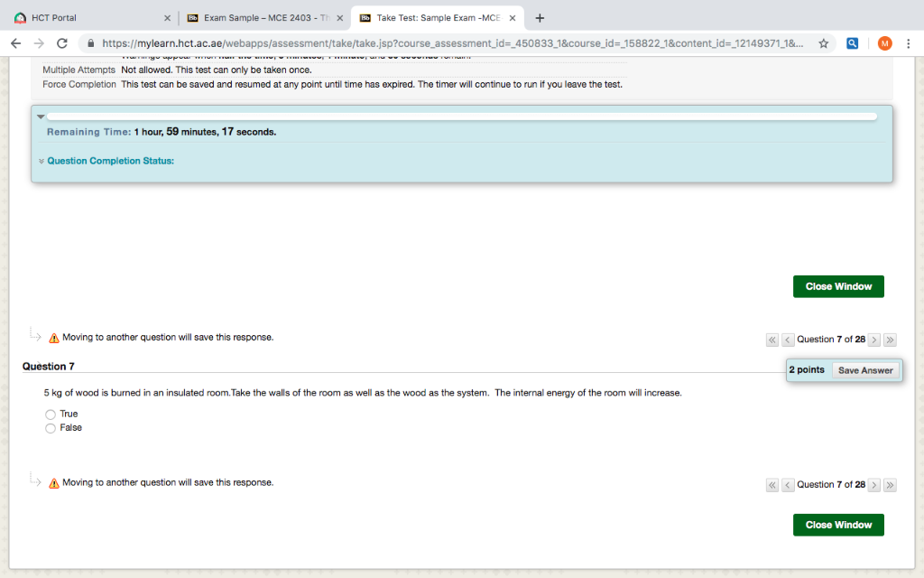Click the remaining time progress bar
The height and width of the screenshot is (578, 924).
tap(461, 117)
